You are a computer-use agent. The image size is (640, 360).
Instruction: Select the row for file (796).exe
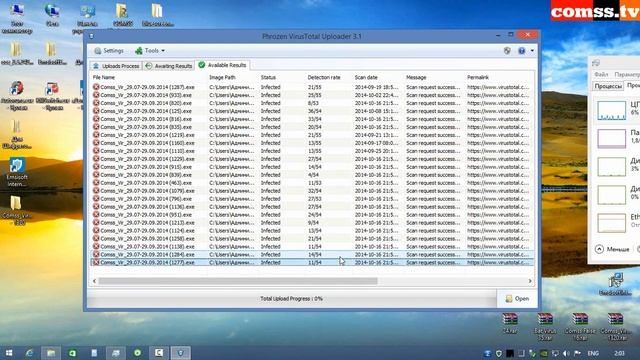click(312, 198)
